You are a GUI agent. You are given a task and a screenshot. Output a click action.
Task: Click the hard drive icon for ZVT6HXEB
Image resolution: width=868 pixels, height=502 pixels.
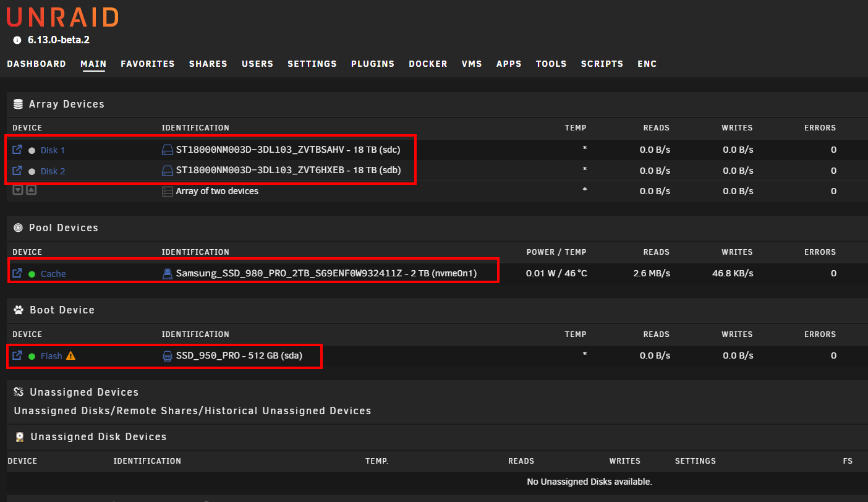point(167,171)
